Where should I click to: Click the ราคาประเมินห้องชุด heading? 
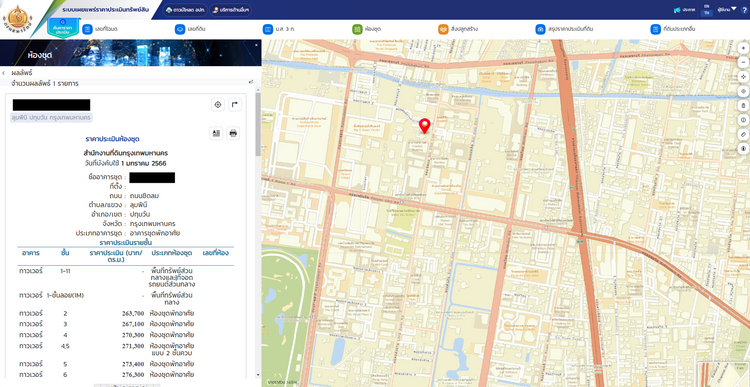tap(112, 139)
